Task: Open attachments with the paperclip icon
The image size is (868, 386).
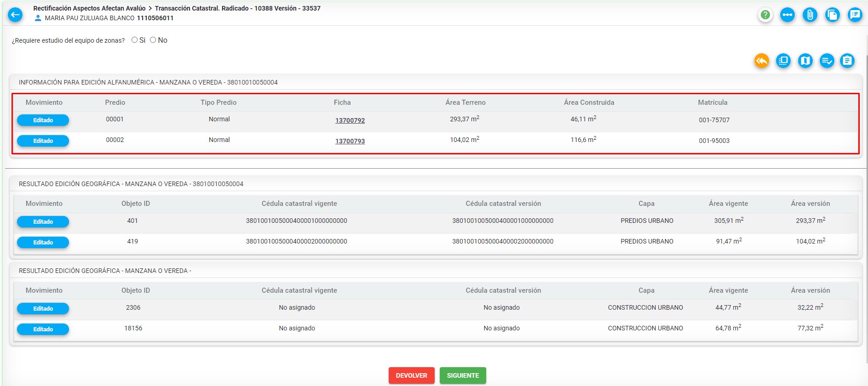Action: (810, 15)
